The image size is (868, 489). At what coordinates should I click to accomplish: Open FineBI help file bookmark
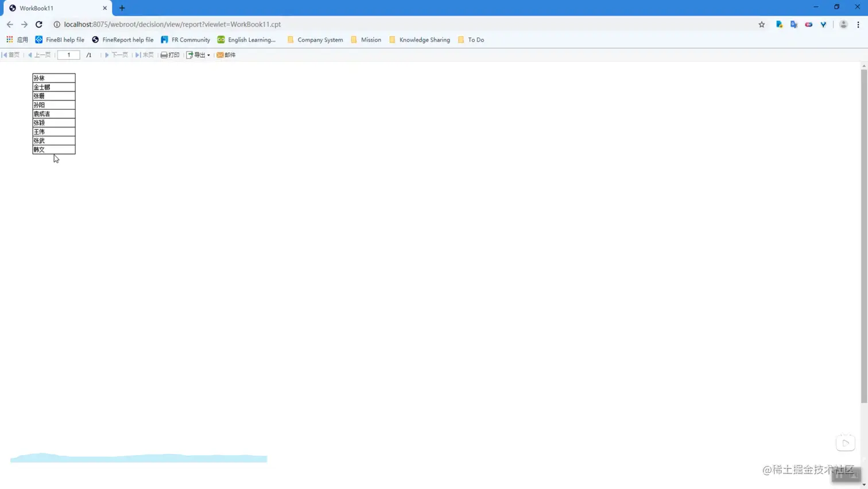60,40
